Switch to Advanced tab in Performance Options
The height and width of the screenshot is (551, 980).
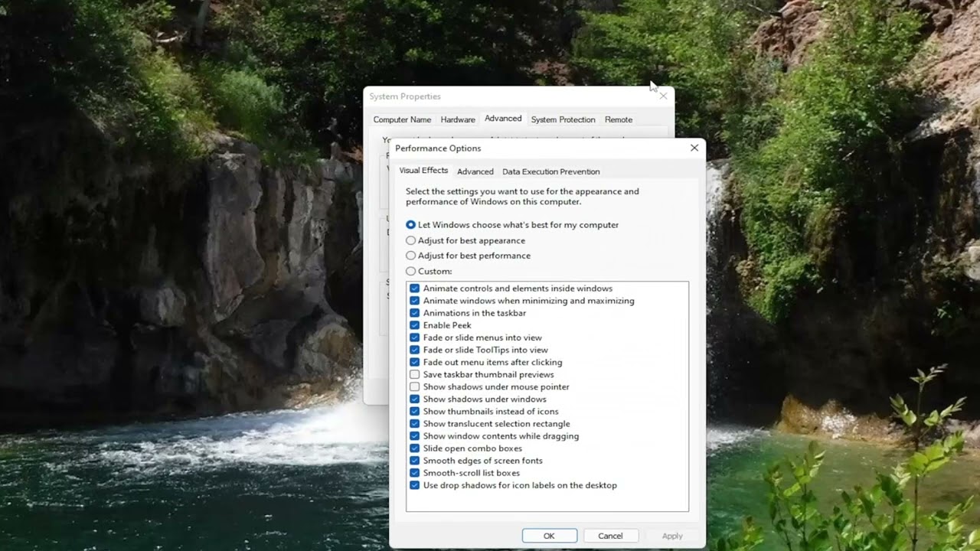[475, 171]
